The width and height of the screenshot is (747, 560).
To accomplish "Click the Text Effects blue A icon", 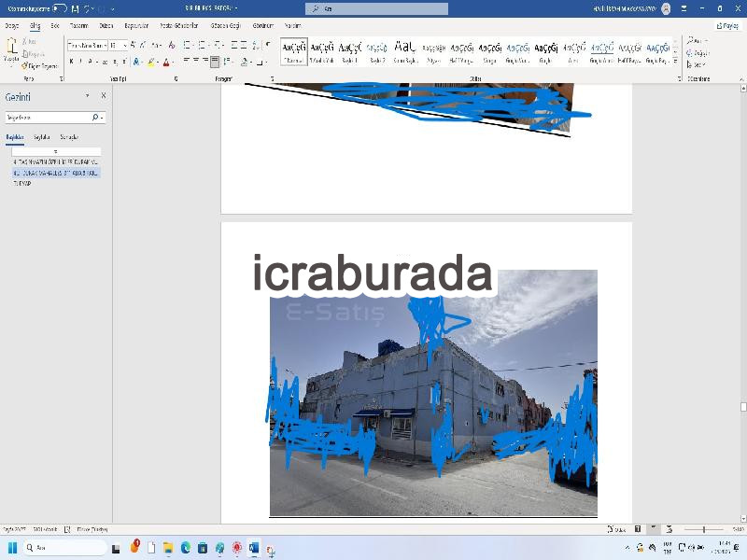I will coord(136,62).
